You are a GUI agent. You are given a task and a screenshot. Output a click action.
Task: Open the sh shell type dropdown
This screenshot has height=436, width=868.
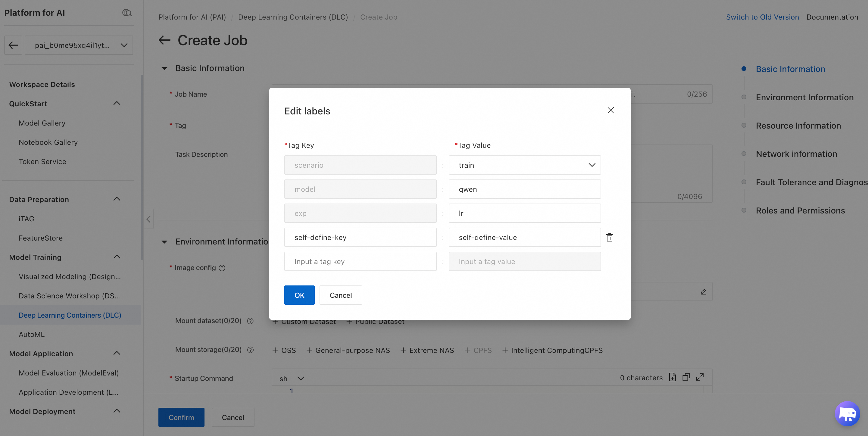[x=292, y=378]
